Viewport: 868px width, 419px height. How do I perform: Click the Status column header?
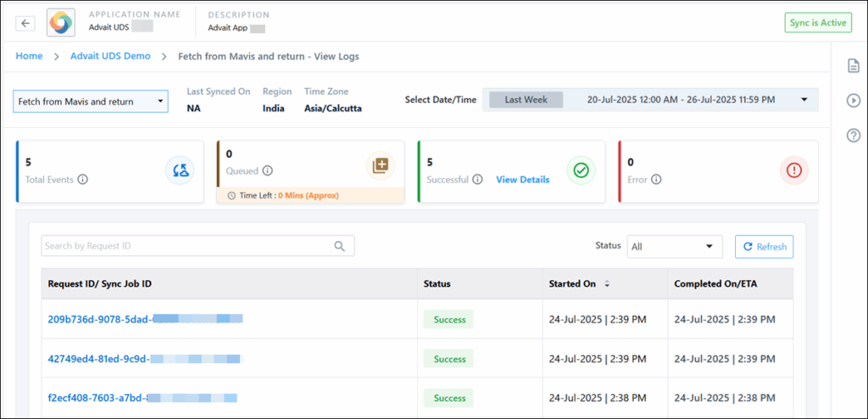[x=437, y=284]
